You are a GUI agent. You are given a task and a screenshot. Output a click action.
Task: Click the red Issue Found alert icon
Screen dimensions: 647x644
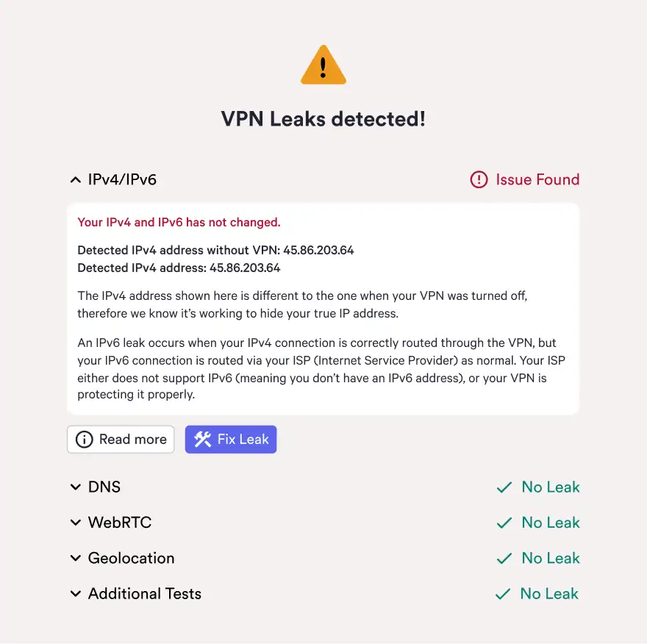(479, 179)
